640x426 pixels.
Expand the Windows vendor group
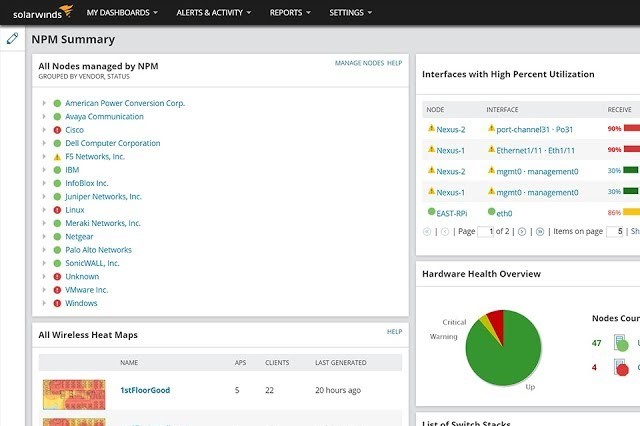44,303
